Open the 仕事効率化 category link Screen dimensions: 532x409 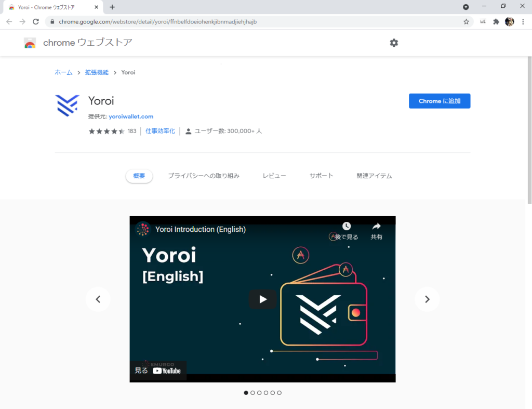(x=160, y=131)
